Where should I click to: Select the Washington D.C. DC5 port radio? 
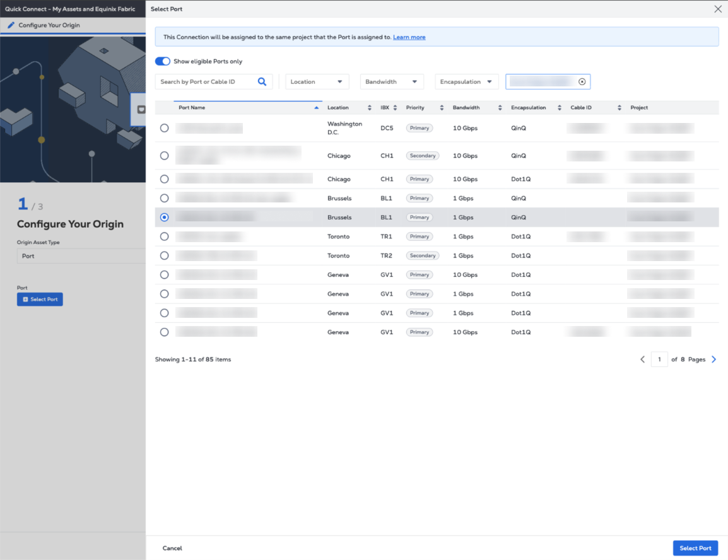[165, 128]
